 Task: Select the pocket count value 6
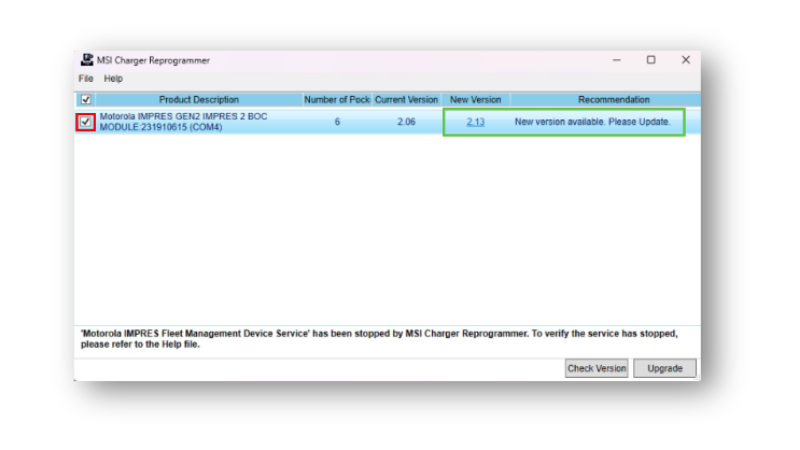point(337,122)
